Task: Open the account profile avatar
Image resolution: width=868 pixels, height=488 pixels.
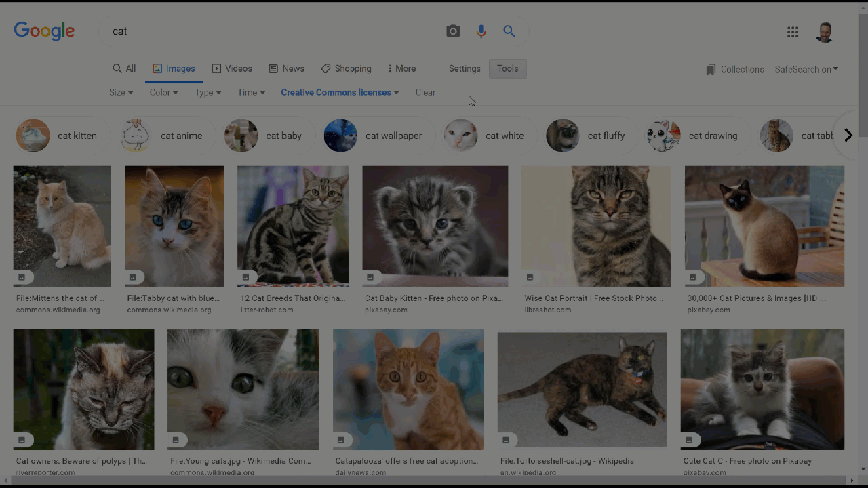Action: 825,32
